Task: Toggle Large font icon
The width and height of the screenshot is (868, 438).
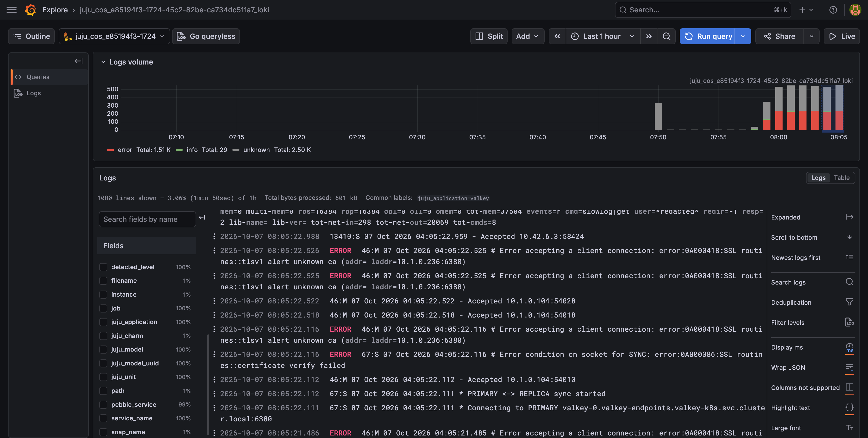Action: [x=849, y=428]
